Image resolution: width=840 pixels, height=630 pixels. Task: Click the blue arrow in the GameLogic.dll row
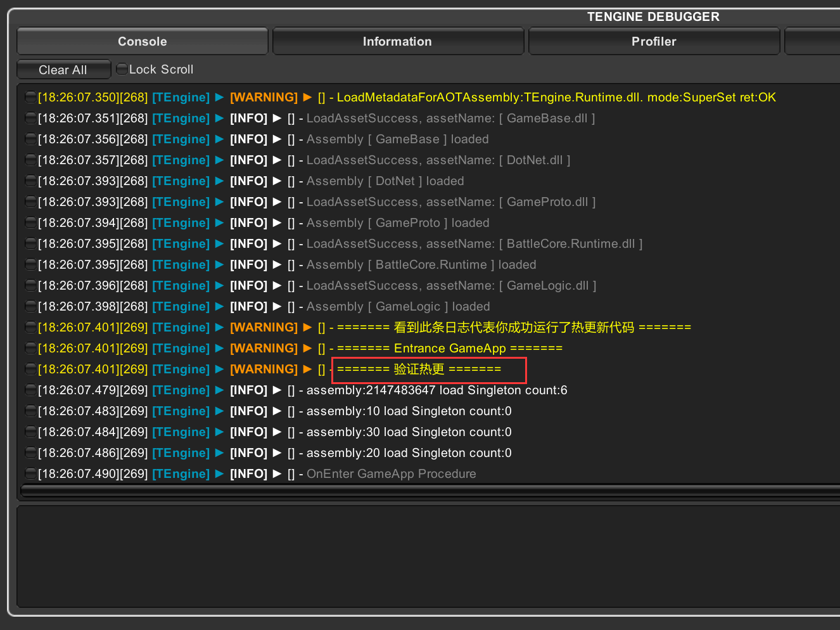tap(219, 285)
